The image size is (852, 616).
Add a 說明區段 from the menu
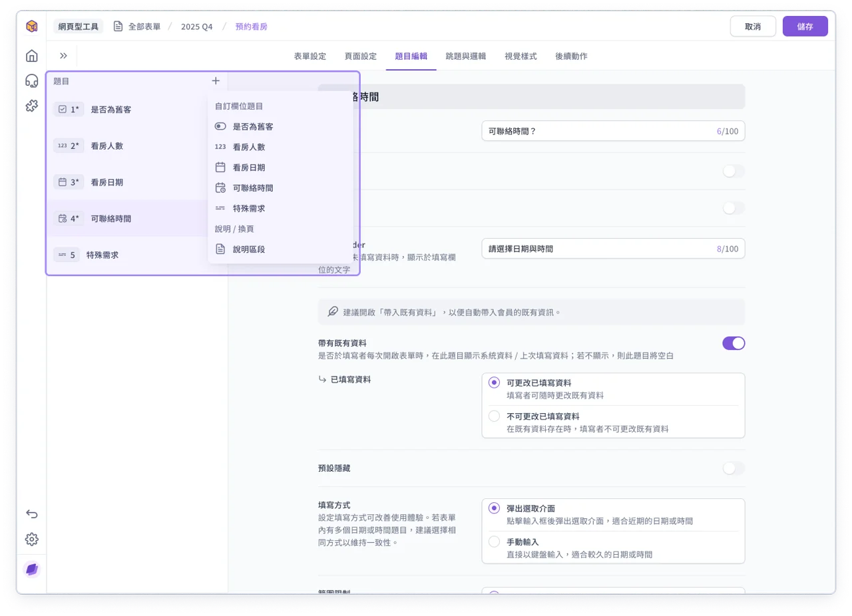pos(280,249)
